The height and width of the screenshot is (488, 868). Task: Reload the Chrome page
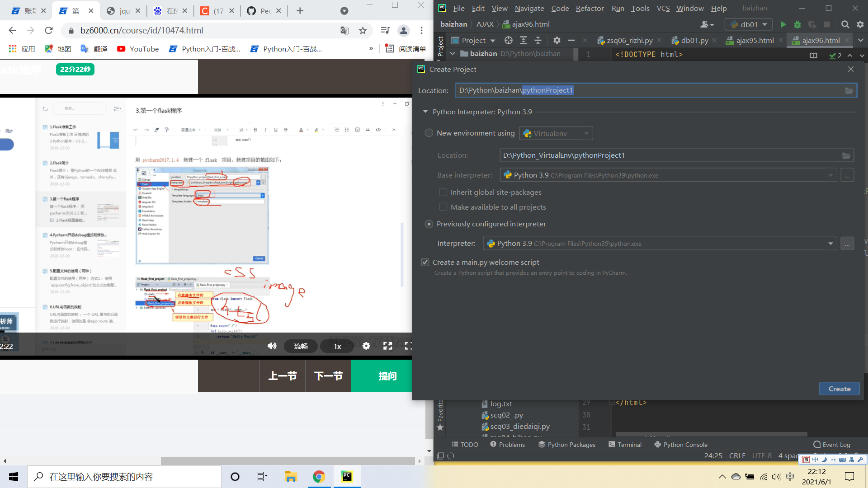[49, 31]
